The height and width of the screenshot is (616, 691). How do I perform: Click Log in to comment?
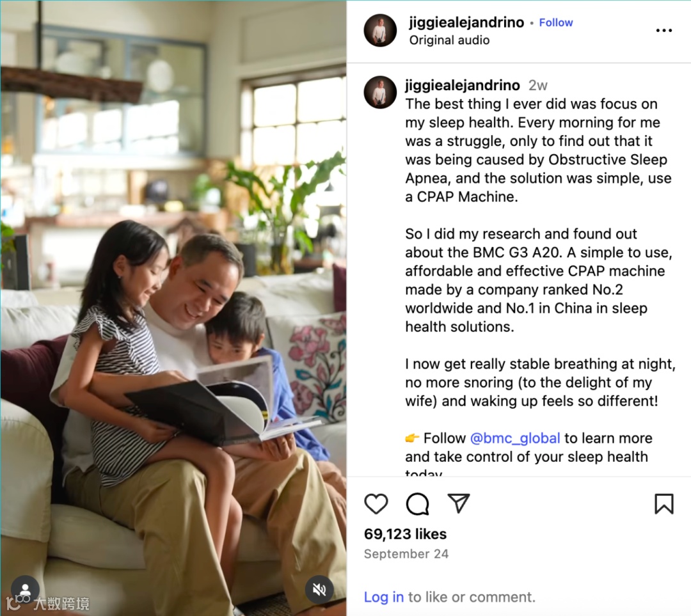click(x=383, y=597)
